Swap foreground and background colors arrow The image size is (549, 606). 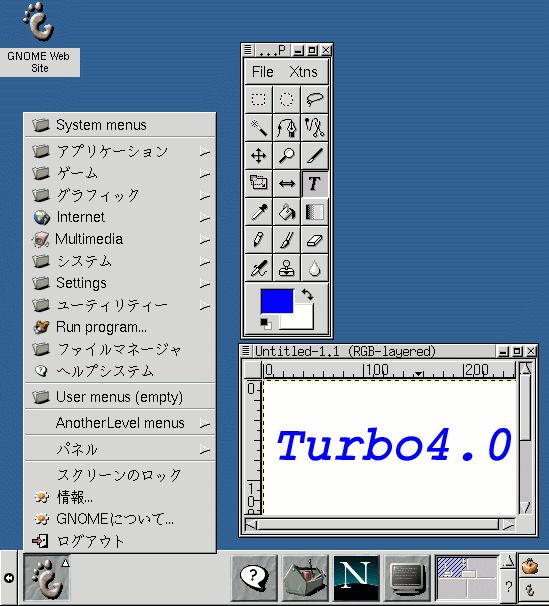pos(308,294)
